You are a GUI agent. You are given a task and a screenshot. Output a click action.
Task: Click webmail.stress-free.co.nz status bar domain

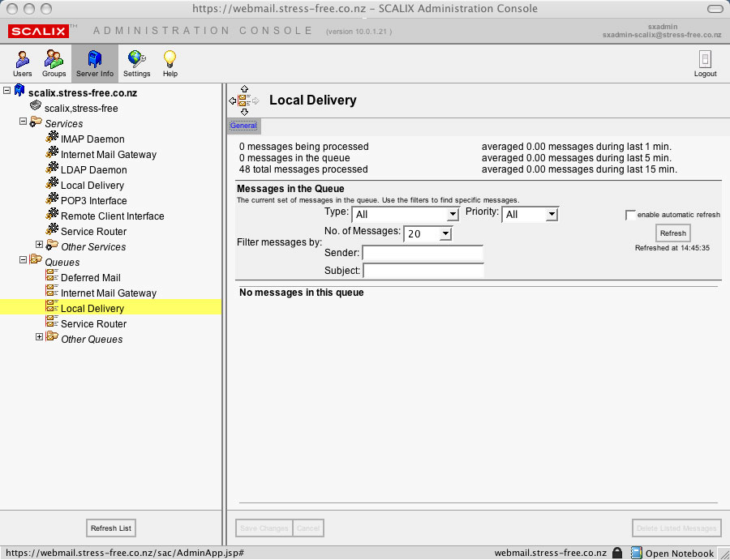point(550,553)
